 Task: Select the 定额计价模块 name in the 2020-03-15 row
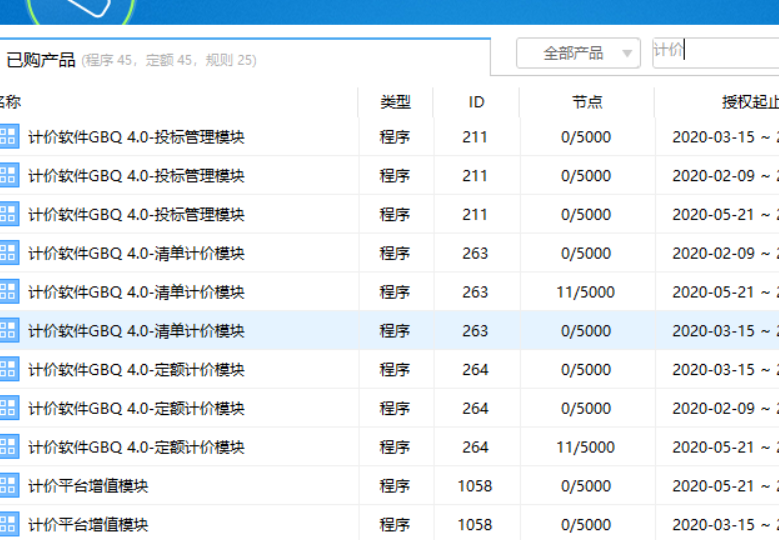click(x=137, y=369)
